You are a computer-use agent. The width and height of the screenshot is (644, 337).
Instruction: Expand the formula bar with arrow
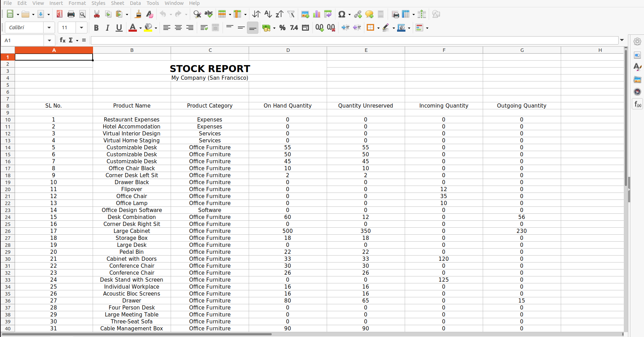622,40
